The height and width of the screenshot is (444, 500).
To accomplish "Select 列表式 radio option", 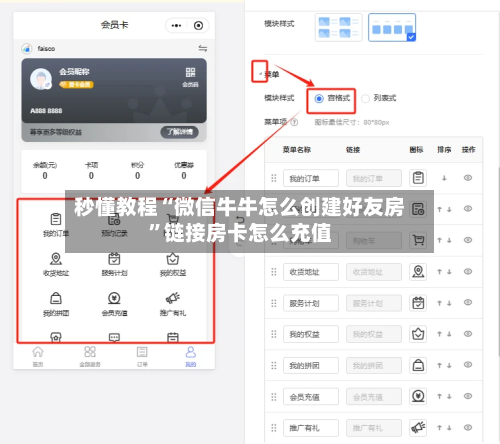I will coord(365,99).
